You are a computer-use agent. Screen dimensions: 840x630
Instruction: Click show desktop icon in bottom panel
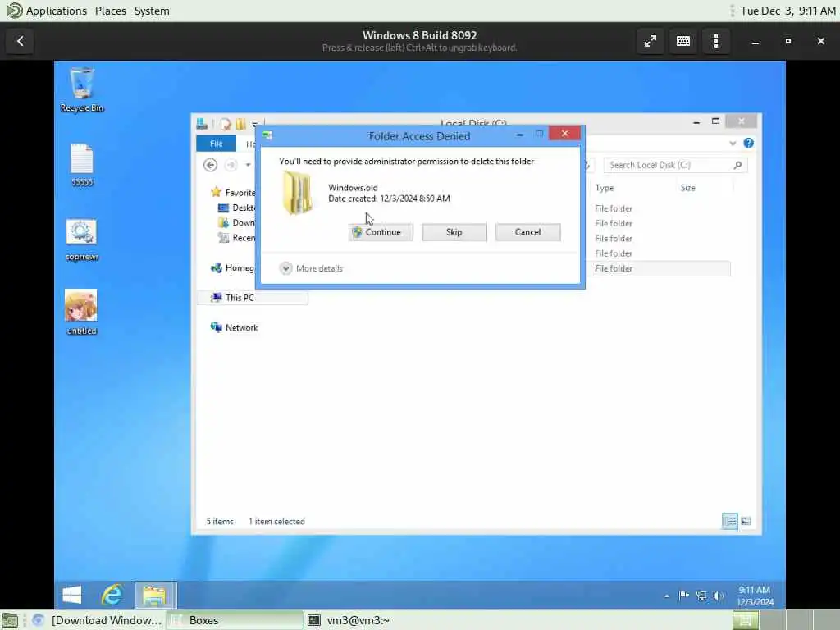point(10,620)
